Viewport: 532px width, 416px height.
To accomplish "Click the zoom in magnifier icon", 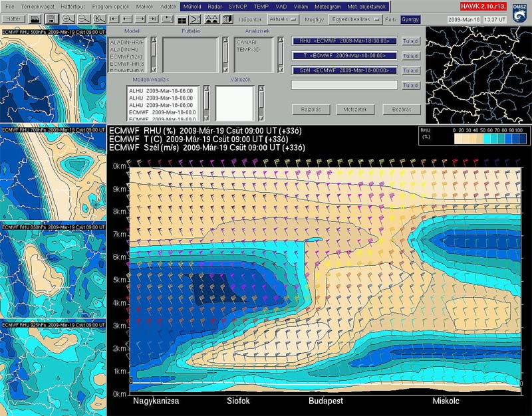I will pos(68,19).
